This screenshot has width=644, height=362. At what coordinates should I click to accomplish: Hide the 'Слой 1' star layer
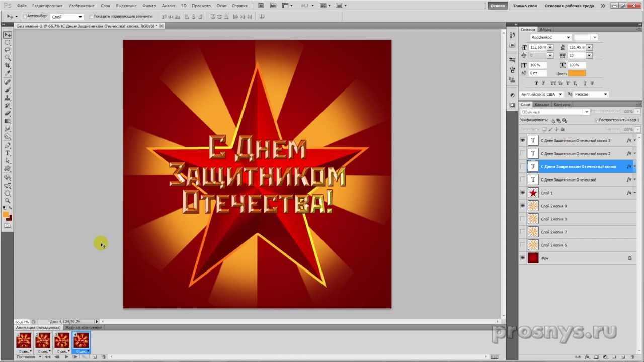[523, 193]
